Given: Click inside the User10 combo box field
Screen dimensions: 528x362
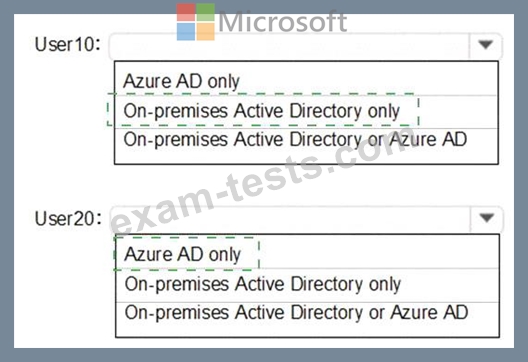Looking at the screenshot, I should point(289,45).
